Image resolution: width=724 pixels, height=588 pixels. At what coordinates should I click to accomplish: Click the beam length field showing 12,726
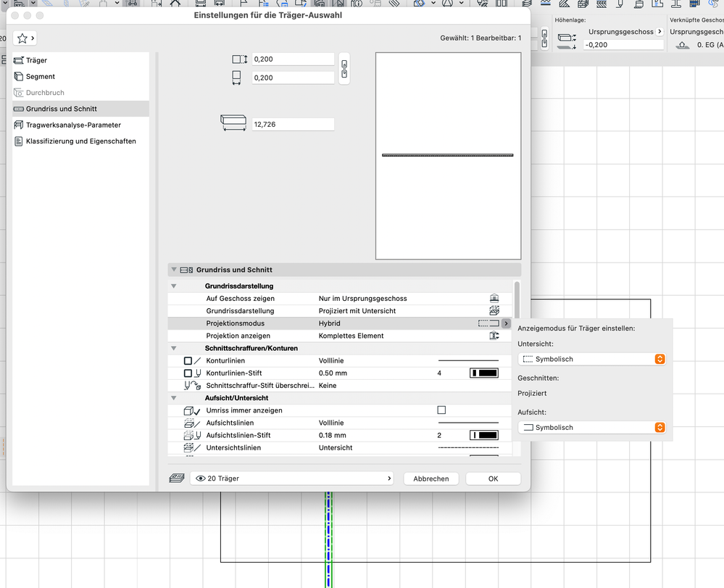(293, 124)
